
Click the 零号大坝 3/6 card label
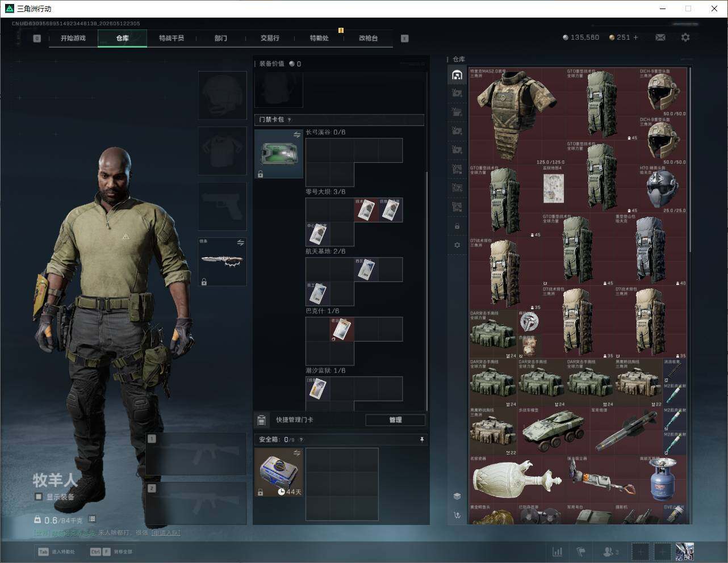coord(325,192)
